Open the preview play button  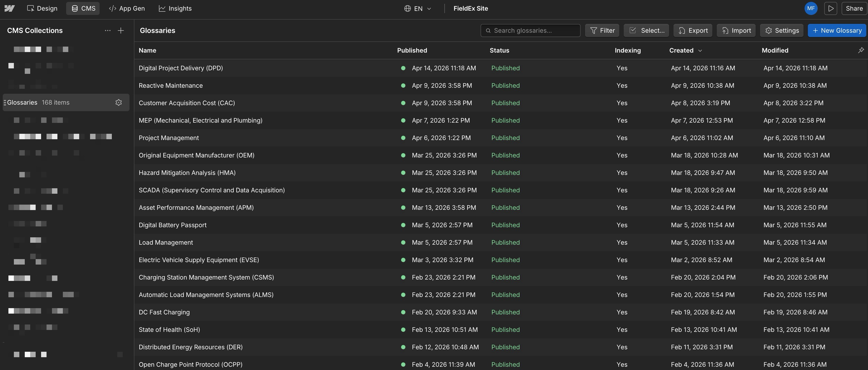coord(831,8)
